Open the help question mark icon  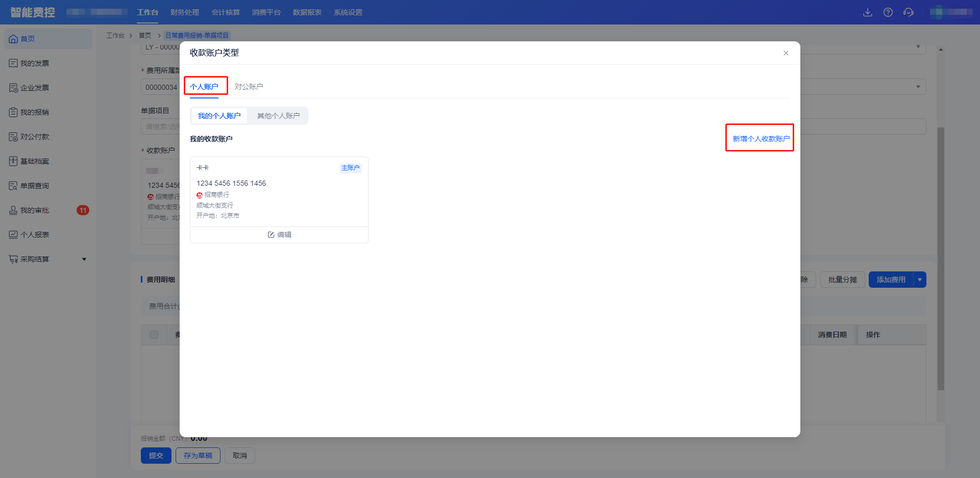pyautogui.click(x=888, y=12)
